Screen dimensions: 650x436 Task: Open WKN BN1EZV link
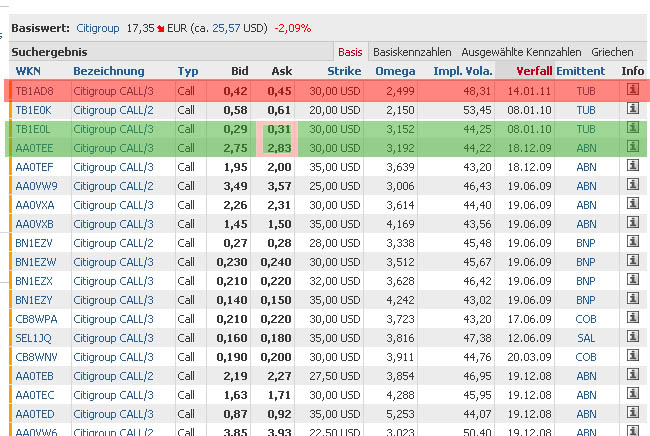(34, 243)
